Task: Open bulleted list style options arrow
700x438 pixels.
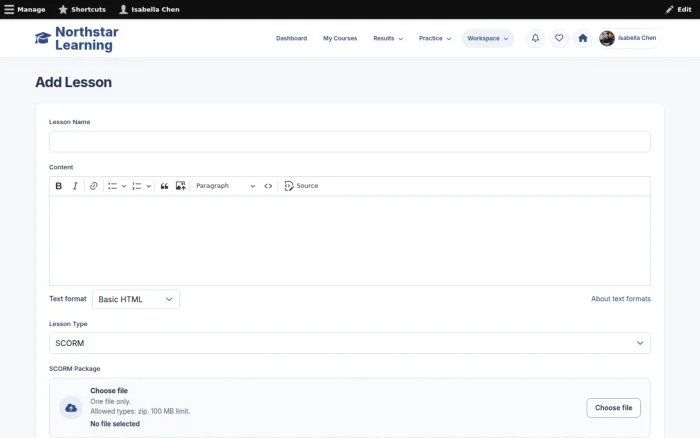Action: coord(124,186)
